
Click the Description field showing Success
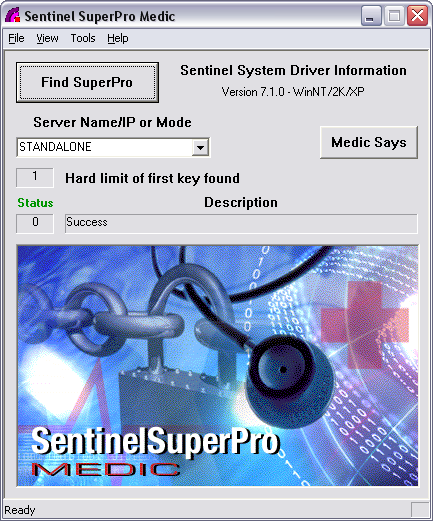pyautogui.click(x=241, y=223)
